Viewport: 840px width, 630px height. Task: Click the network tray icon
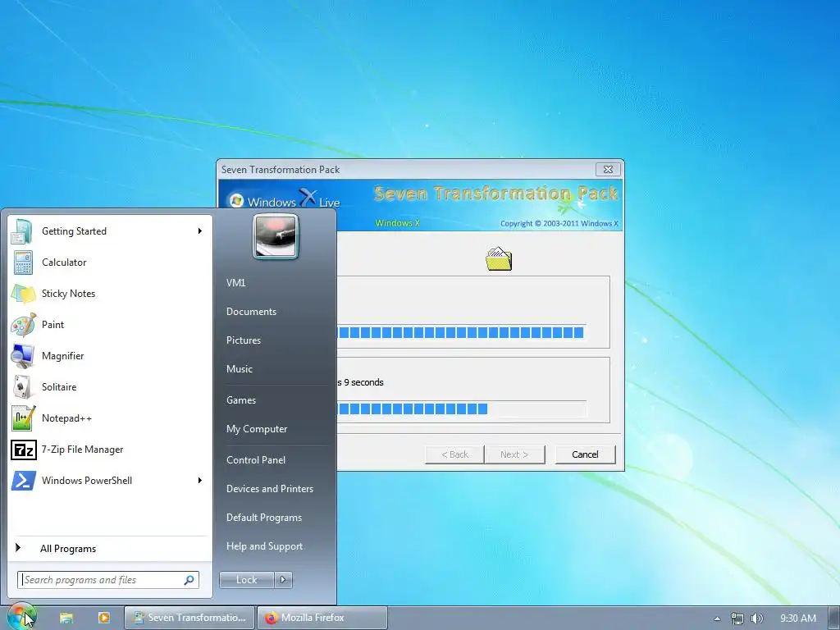[737, 619]
